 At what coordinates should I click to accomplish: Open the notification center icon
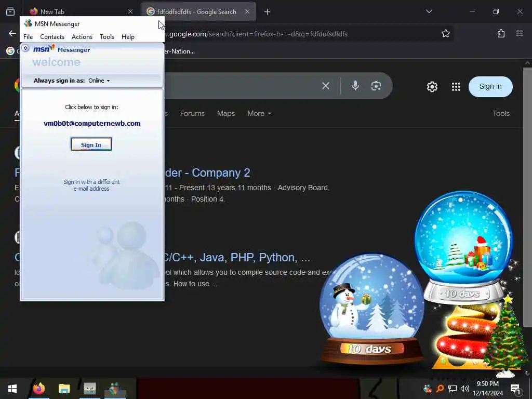pos(515,389)
